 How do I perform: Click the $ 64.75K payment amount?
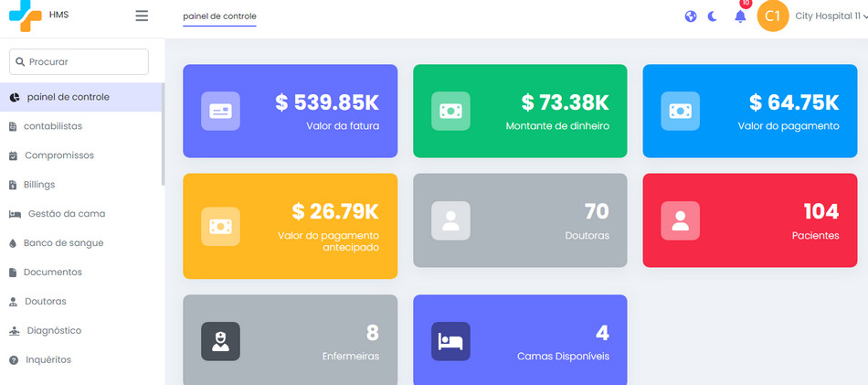tap(794, 102)
